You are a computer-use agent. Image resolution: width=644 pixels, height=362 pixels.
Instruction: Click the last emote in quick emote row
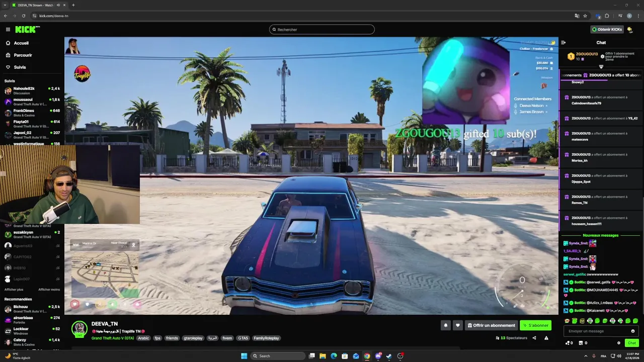tap(635, 321)
